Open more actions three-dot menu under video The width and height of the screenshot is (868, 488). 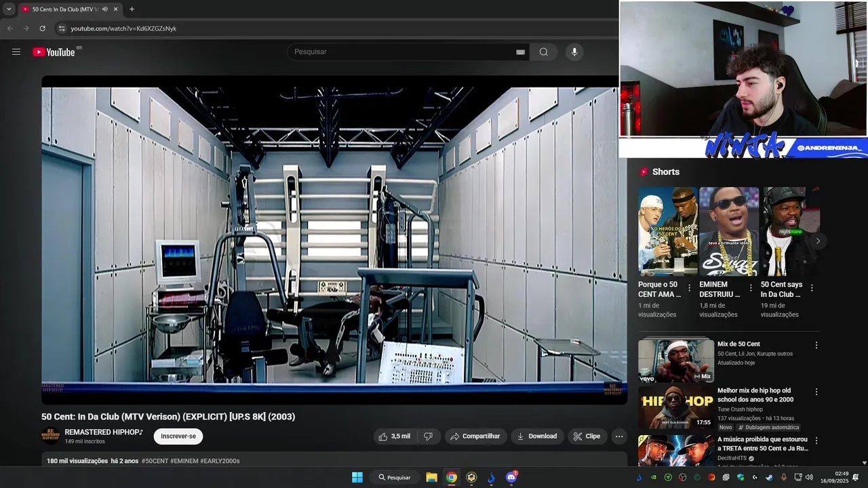619,436
